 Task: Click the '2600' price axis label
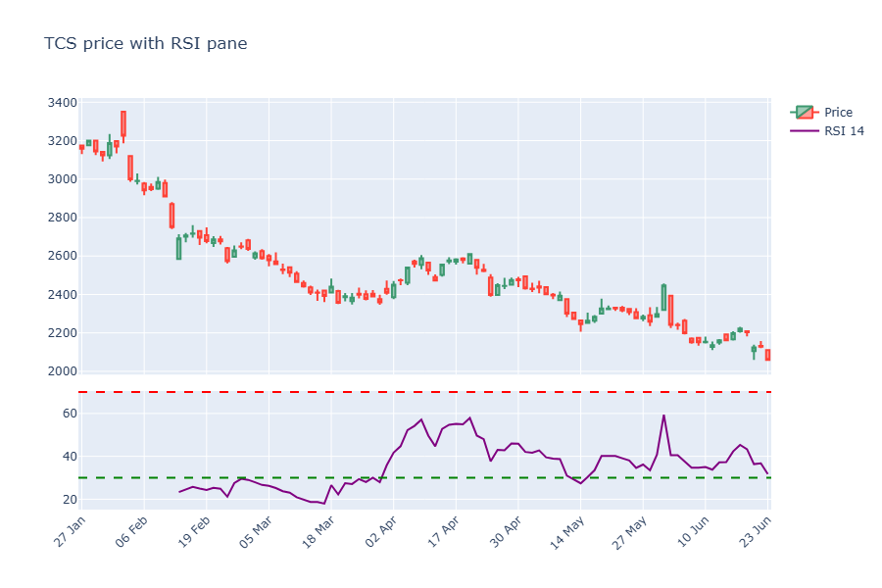[63, 256]
